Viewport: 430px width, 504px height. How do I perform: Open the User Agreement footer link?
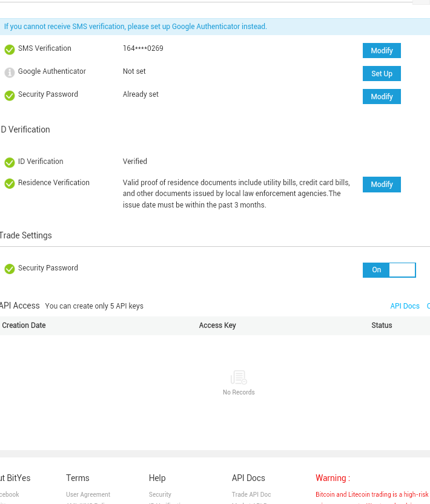(x=88, y=495)
